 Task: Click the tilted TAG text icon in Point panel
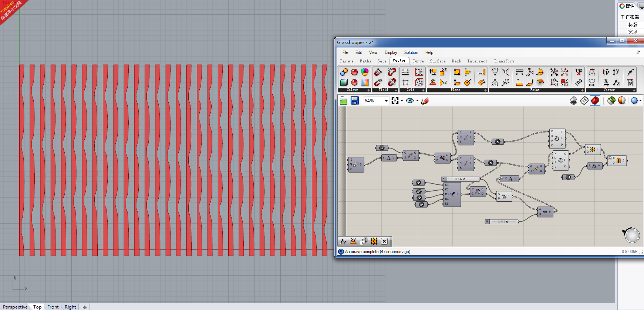579,82
